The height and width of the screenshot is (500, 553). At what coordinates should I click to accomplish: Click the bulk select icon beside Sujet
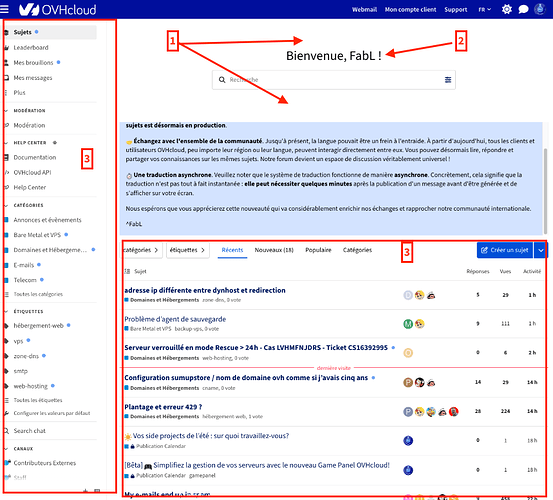[x=127, y=271]
